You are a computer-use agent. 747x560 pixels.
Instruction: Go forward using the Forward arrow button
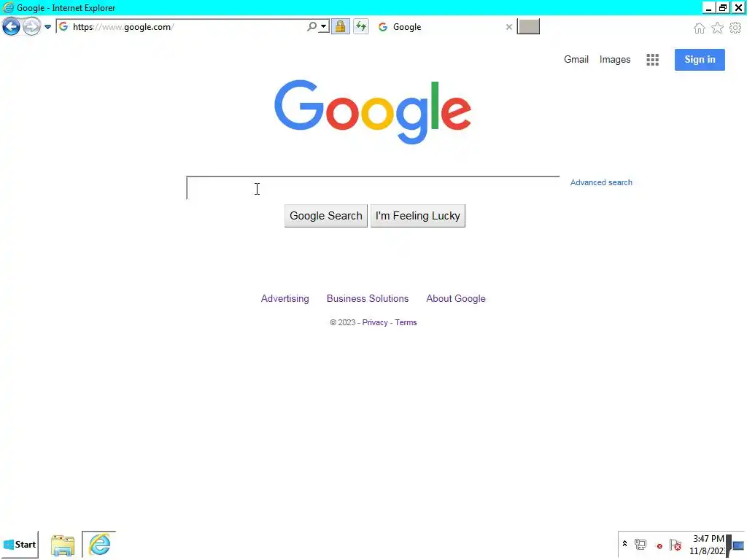coord(31,27)
